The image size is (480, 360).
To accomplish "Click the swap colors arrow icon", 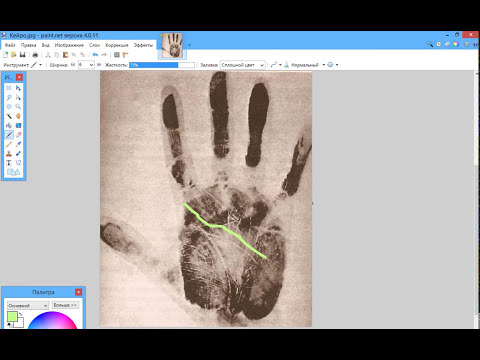I will 21,314.
